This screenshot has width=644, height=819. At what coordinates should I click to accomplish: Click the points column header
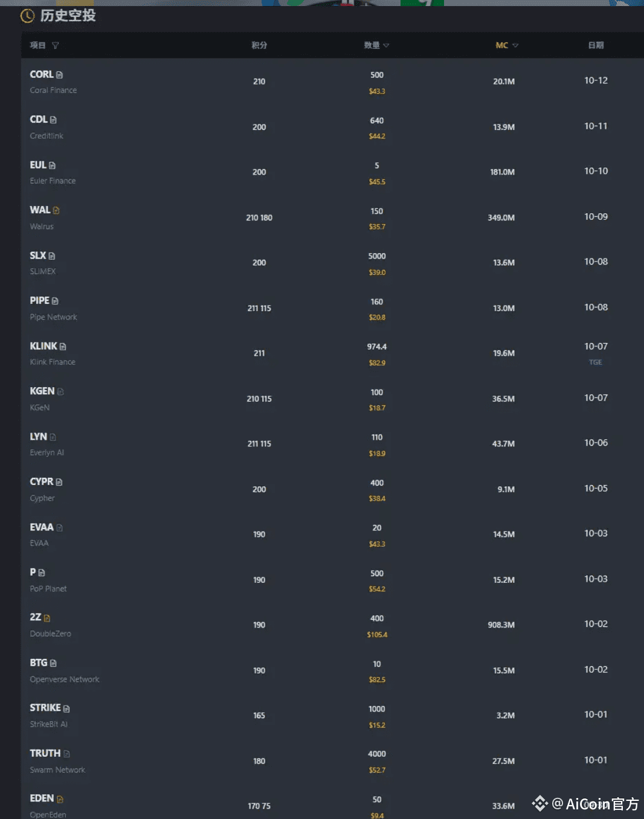click(259, 45)
